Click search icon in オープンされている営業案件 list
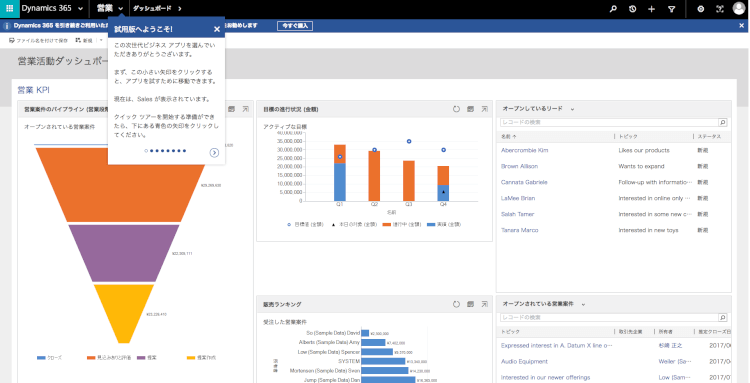The width and height of the screenshot is (750, 383). click(x=723, y=317)
